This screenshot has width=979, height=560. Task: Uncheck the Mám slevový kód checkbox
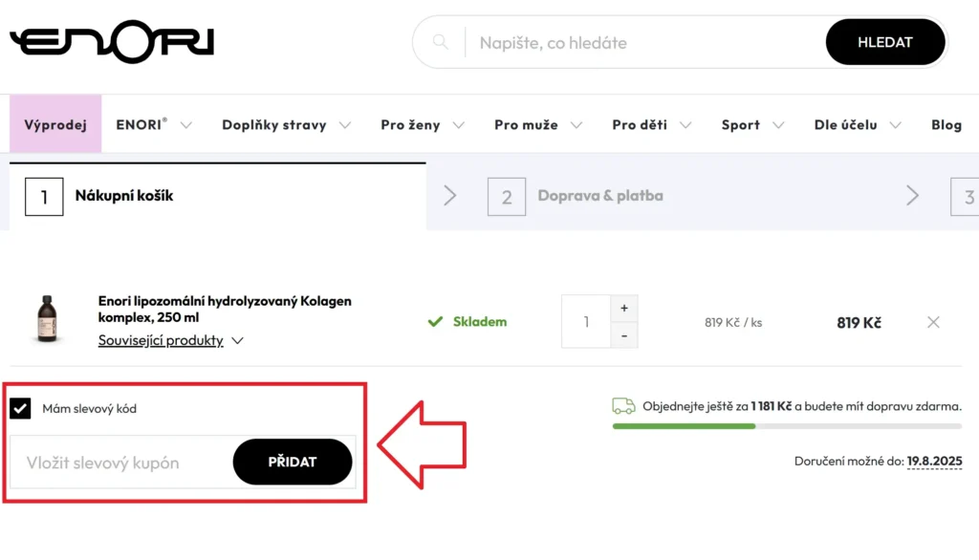pos(20,408)
